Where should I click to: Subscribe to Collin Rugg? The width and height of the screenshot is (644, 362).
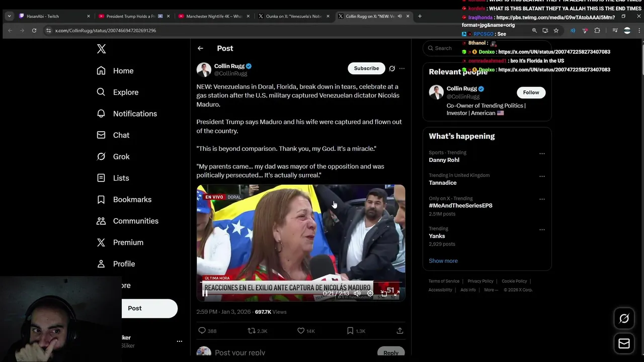pos(366,68)
